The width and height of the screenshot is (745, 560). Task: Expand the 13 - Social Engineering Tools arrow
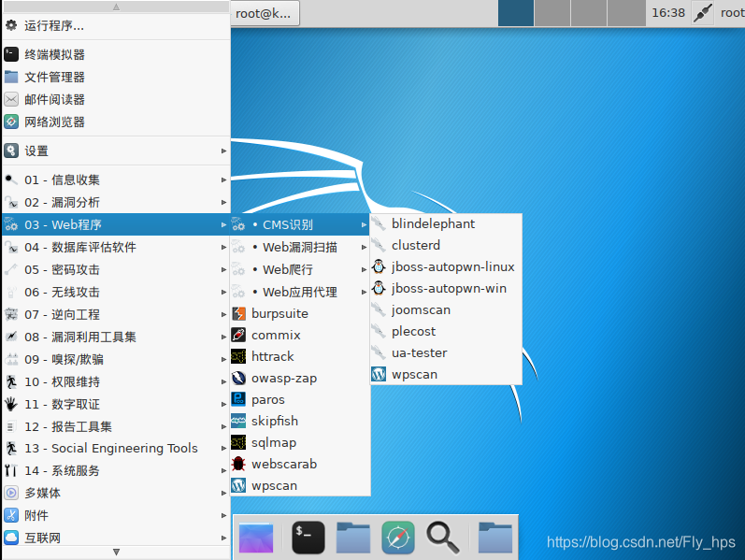(223, 449)
